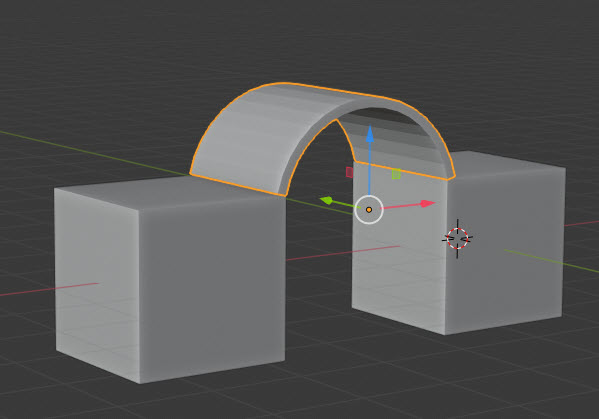Click the blue Z-axis gizmo arrow
This screenshot has height=419, width=599.
tap(370, 134)
